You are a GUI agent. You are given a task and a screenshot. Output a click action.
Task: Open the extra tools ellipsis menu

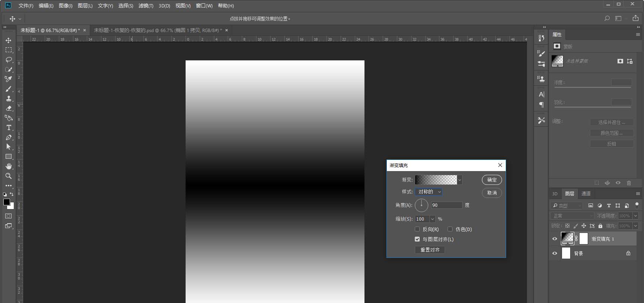(9, 186)
